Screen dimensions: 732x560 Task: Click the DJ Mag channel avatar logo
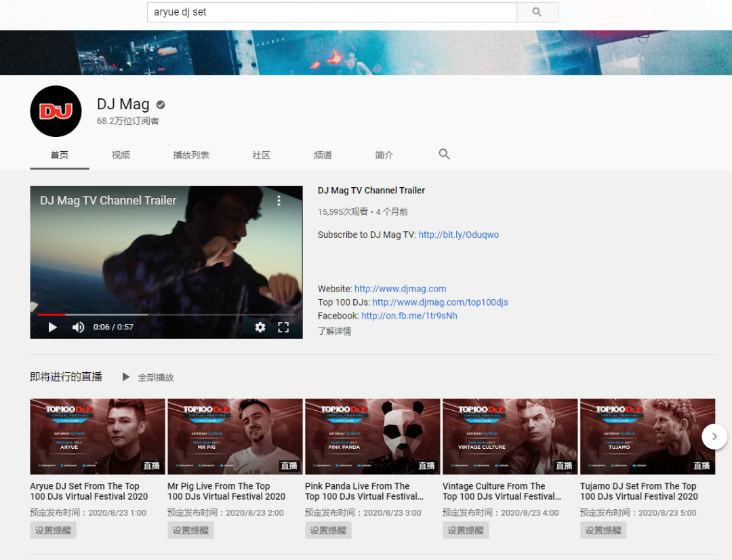click(x=56, y=111)
